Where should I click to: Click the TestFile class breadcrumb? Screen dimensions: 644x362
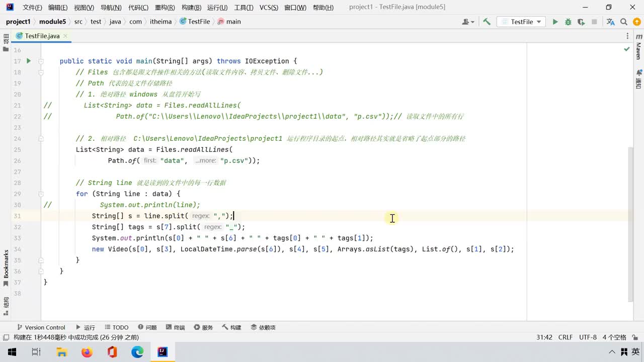tap(195, 22)
